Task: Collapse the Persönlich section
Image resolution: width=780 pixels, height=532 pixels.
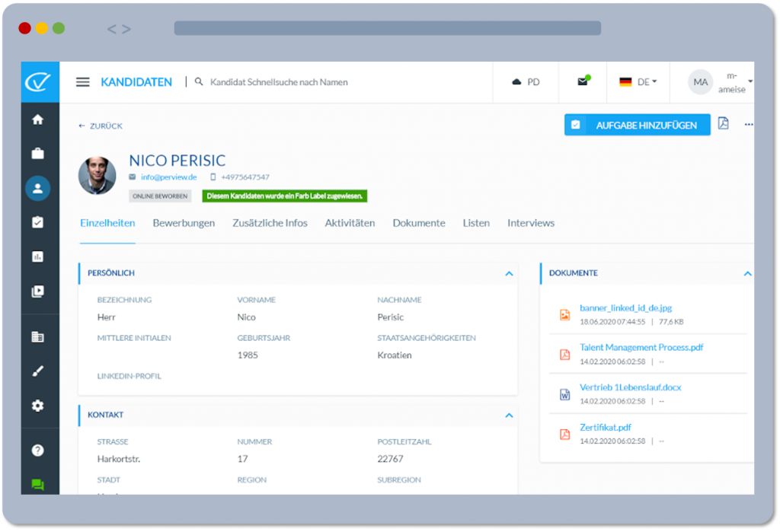Action: click(508, 273)
